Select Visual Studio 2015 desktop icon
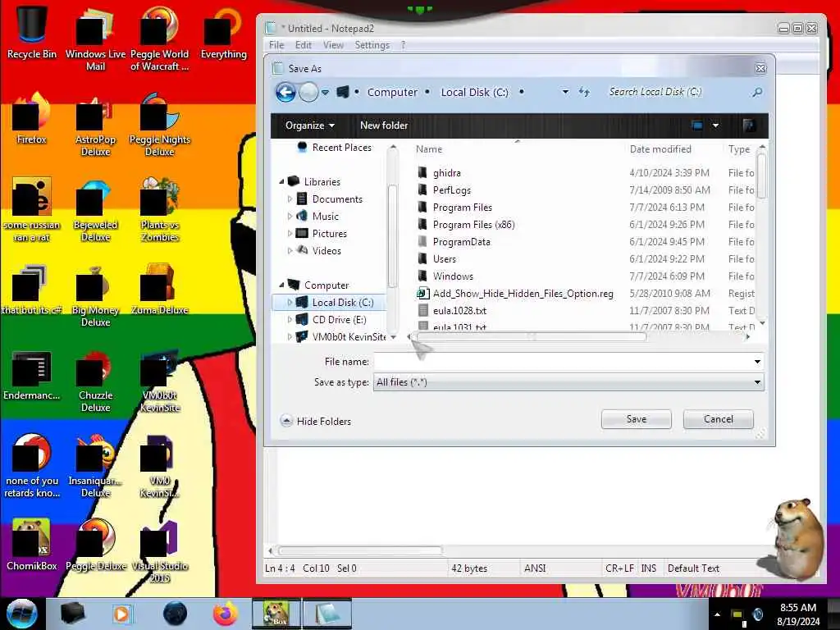Image resolution: width=840 pixels, height=630 pixels. (160, 550)
